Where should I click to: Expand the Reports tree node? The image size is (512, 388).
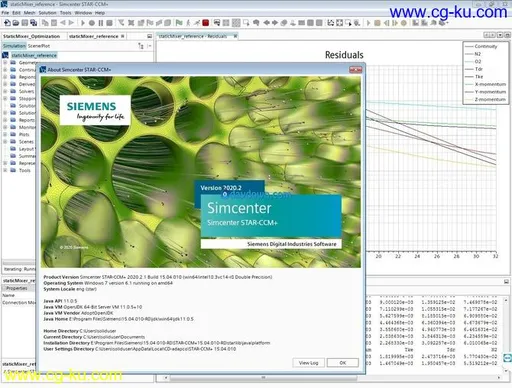(x=5, y=120)
